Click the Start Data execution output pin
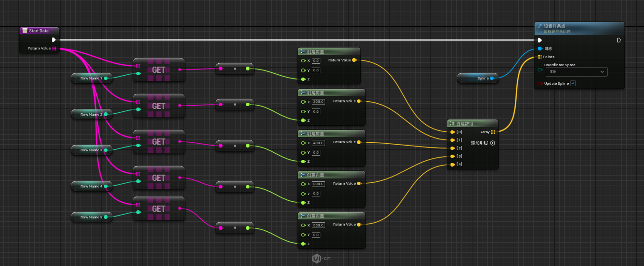Viewport: 644px width, 266px height. click(x=54, y=40)
